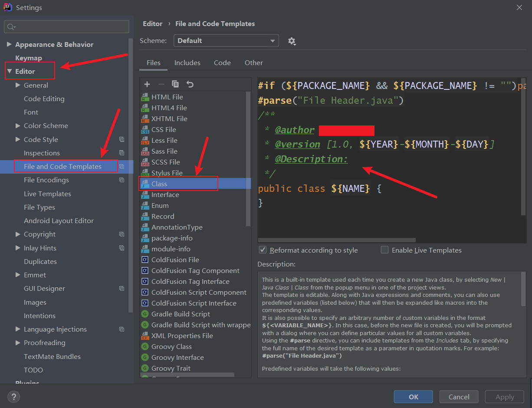Open Live Templates settings
Image resolution: width=532 pixels, height=408 pixels.
47,194
